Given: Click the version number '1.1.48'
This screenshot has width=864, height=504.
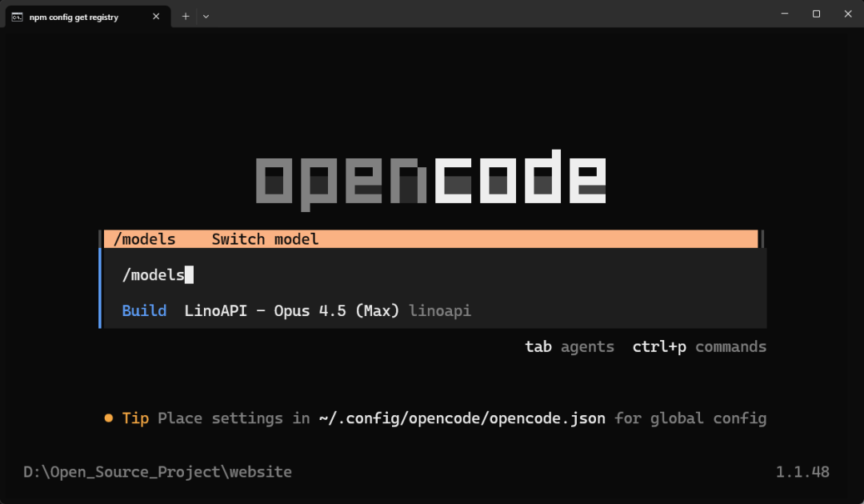Looking at the screenshot, I should [x=802, y=471].
